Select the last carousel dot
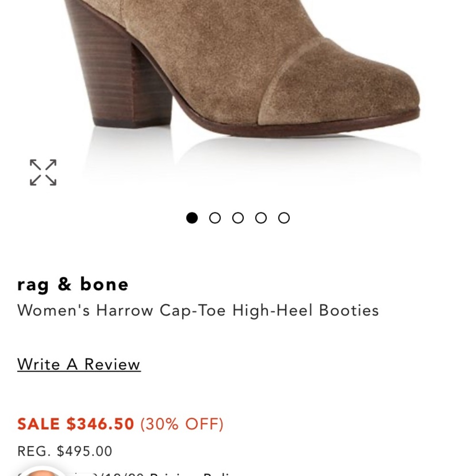 click(x=285, y=218)
